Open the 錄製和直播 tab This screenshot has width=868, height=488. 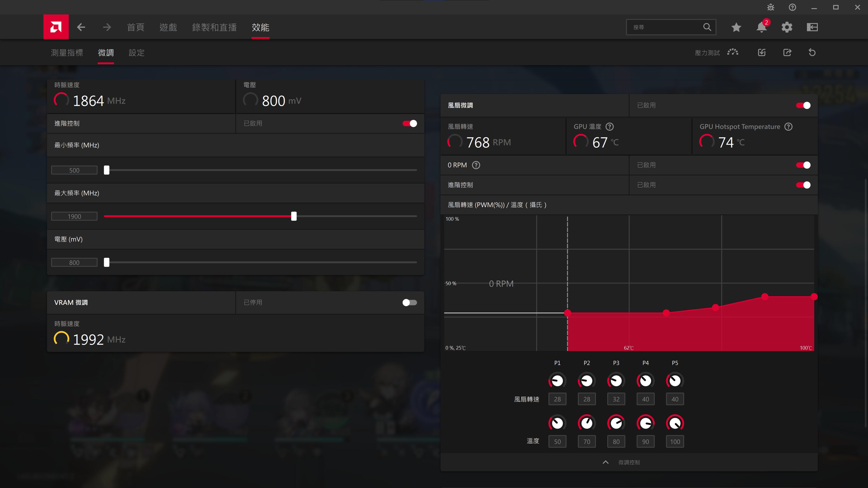(214, 27)
